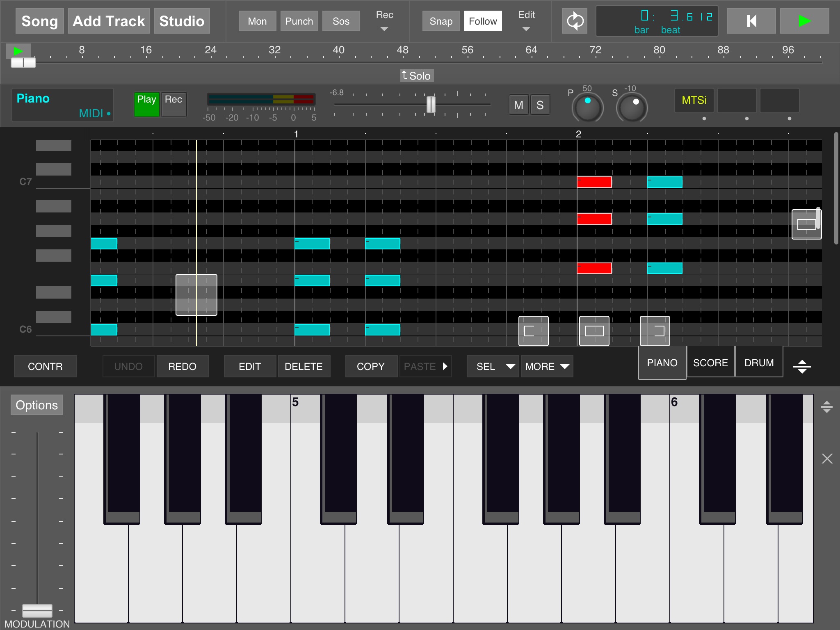Tap the keyboard size arrows icon
Viewport: 840px width, 630px height.
(826, 407)
